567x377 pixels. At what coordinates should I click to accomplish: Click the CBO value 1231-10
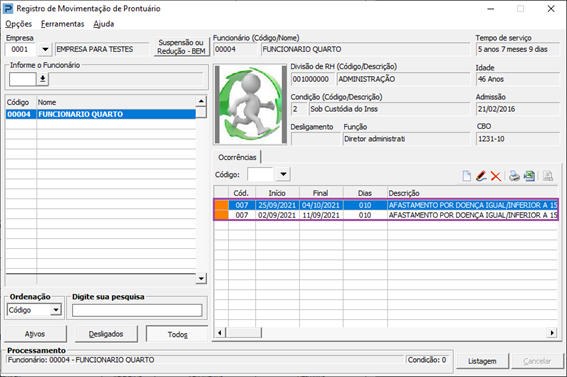(517, 139)
